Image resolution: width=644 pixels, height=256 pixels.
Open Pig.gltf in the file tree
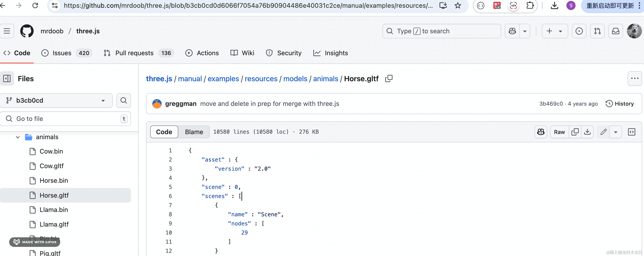pyautogui.click(x=50, y=253)
